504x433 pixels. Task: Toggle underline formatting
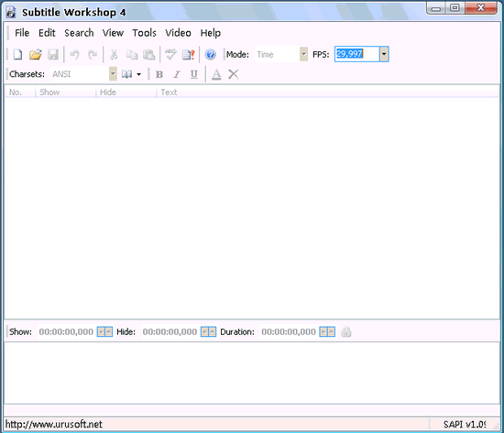(x=194, y=74)
